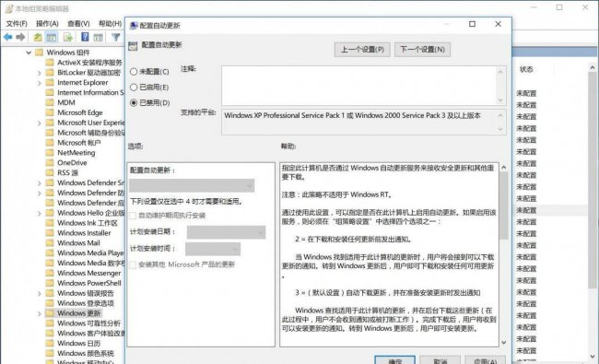This screenshot has height=364, width=599.
Task: Toggle the show/hide action pane icon
Action: pos(99,37)
